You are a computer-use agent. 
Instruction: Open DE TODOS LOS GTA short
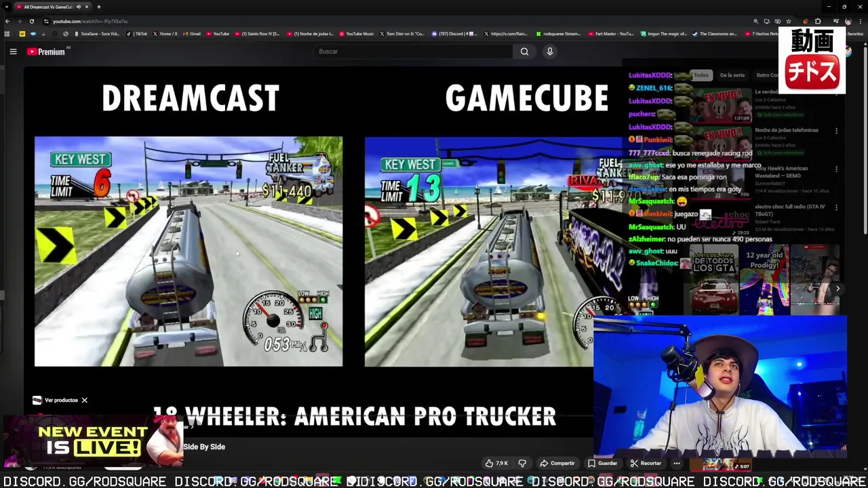713,279
